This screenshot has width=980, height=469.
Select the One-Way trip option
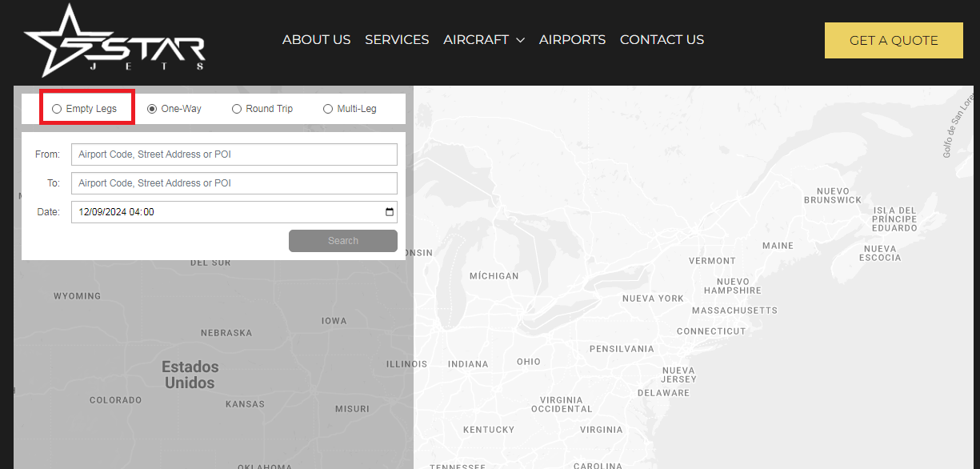click(151, 108)
